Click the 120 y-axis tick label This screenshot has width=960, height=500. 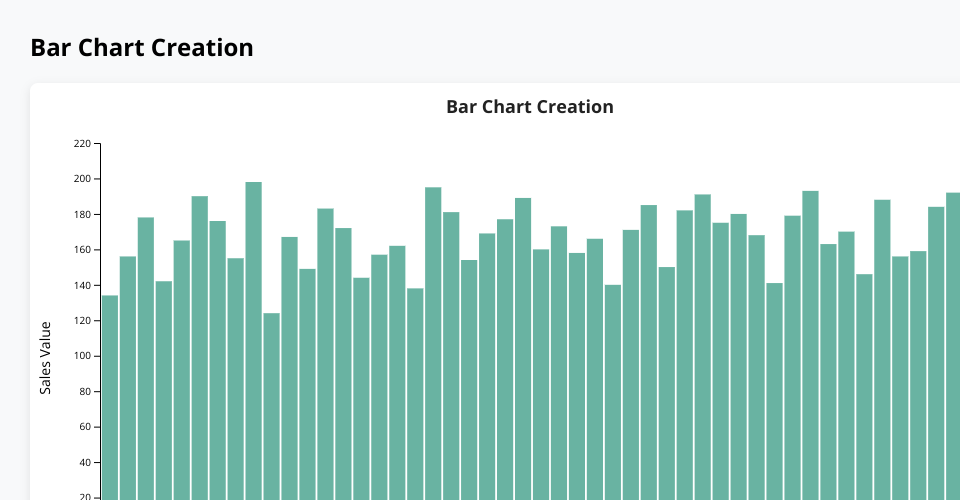click(82, 321)
